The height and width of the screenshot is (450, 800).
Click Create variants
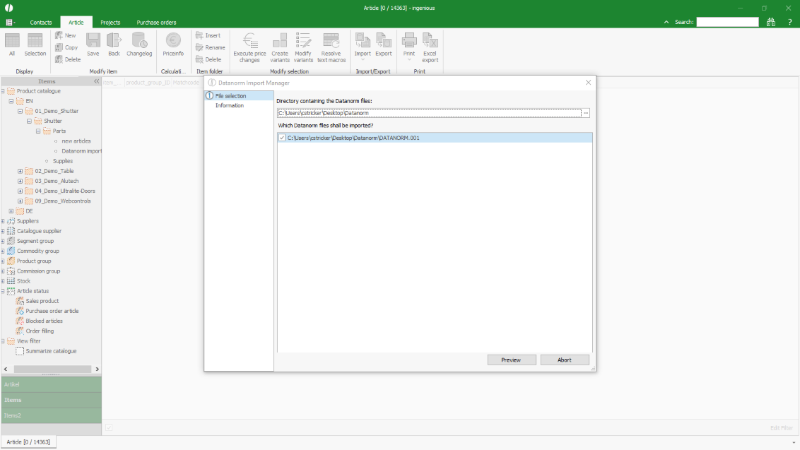tap(280, 47)
